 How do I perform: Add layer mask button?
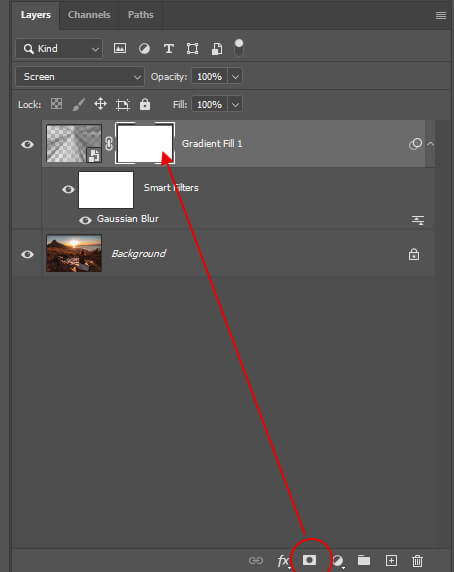(310, 560)
